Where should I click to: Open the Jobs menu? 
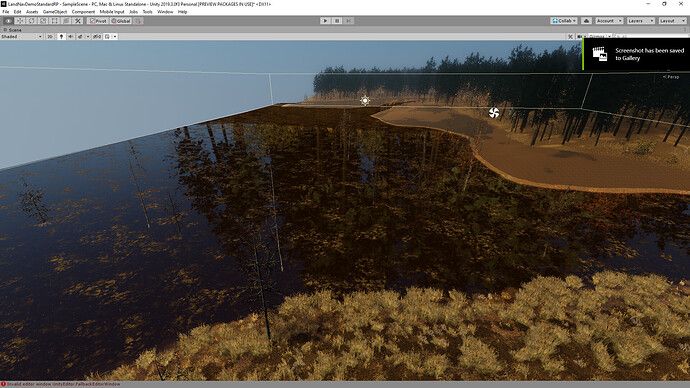click(133, 12)
